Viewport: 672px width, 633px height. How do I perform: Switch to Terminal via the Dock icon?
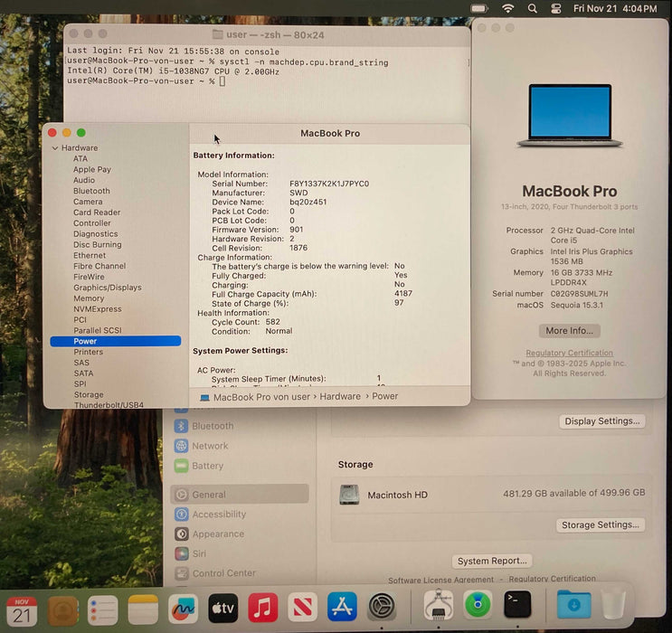coord(517,604)
